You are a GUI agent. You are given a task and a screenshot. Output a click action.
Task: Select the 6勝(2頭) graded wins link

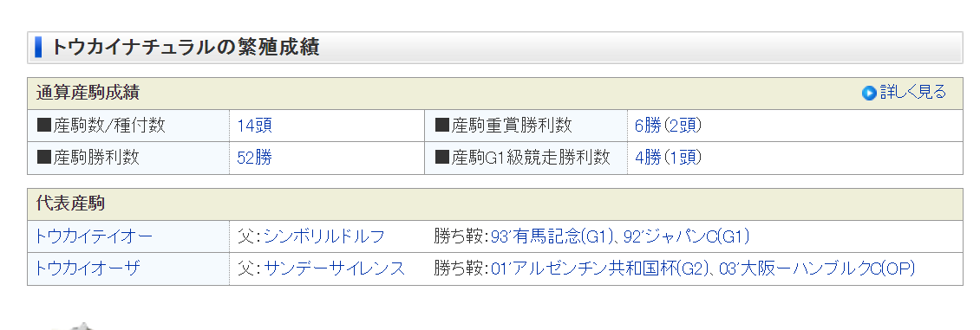pos(668,126)
